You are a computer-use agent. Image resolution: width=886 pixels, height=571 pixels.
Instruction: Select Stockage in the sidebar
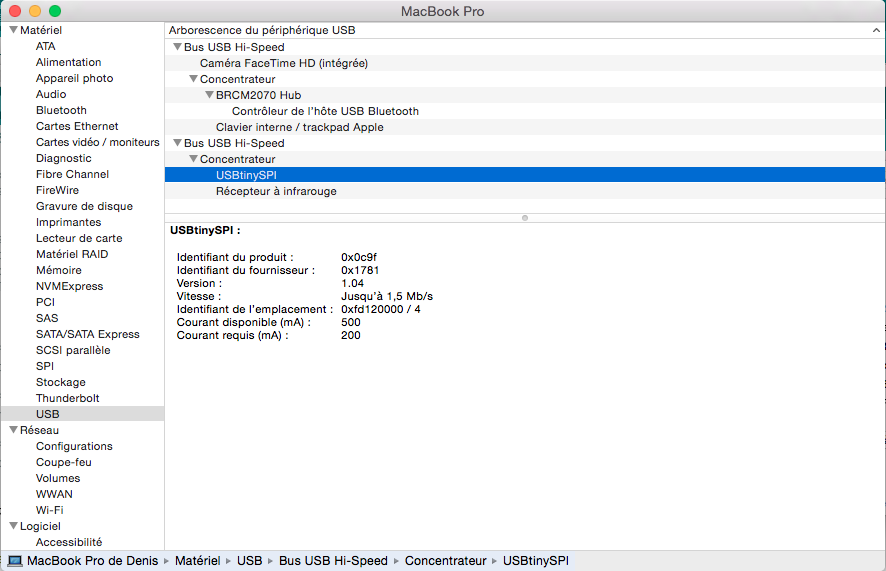60,382
